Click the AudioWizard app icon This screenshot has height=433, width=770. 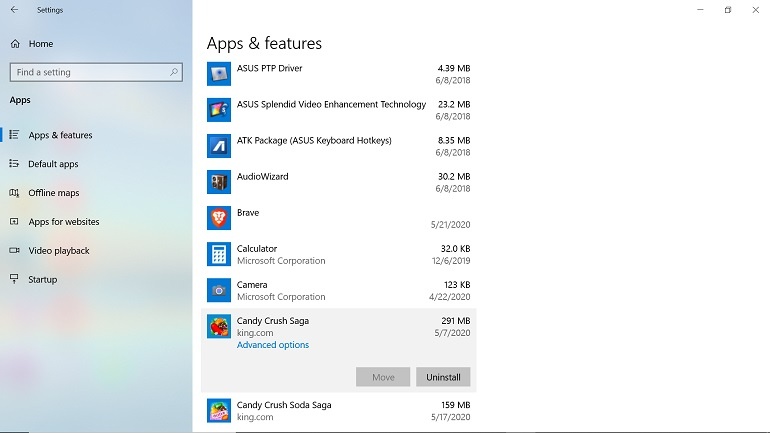pos(219,182)
